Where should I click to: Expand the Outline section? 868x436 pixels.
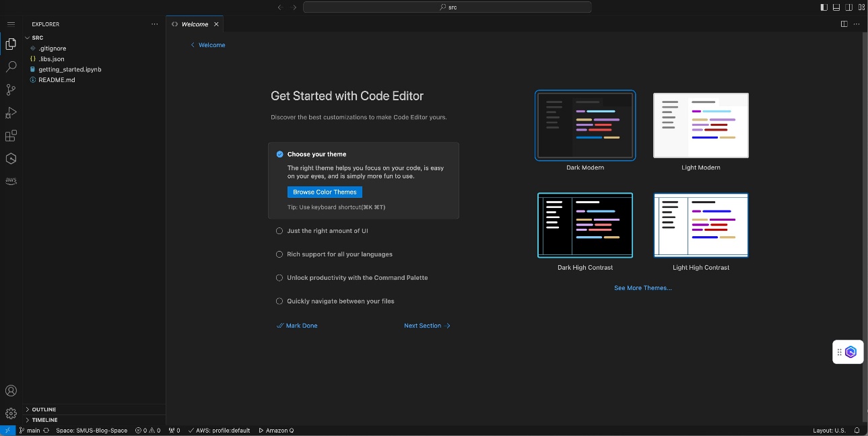pyautogui.click(x=94, y=410)
